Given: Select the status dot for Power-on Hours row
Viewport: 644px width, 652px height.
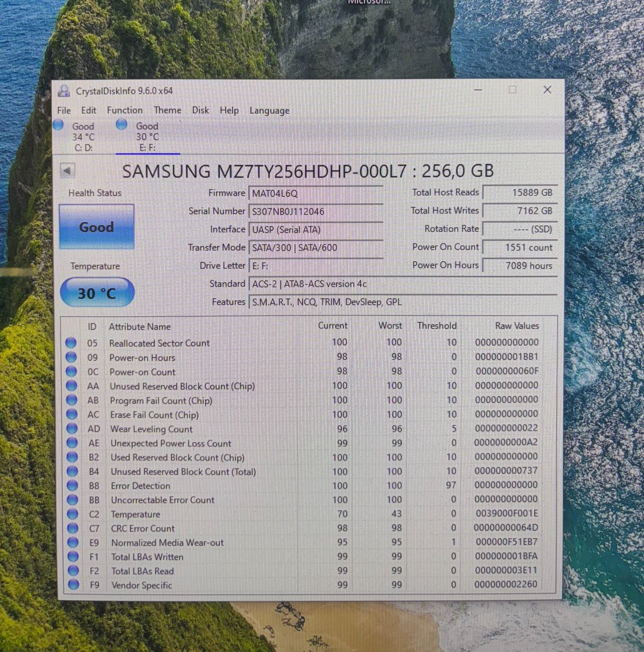Looking at the screenshot, I should [71, 357].
